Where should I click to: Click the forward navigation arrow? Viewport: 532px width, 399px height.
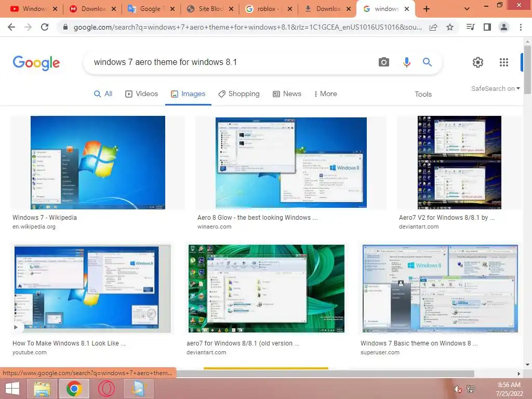28,27
